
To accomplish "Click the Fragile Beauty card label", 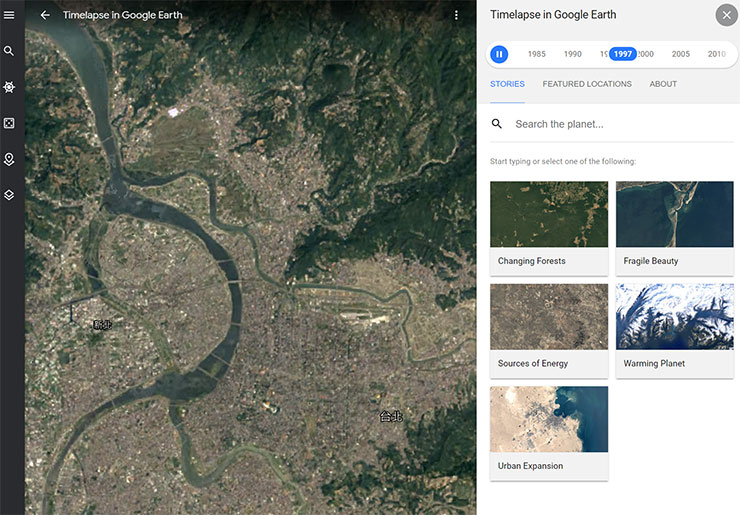I will click(x=651, y=261).
